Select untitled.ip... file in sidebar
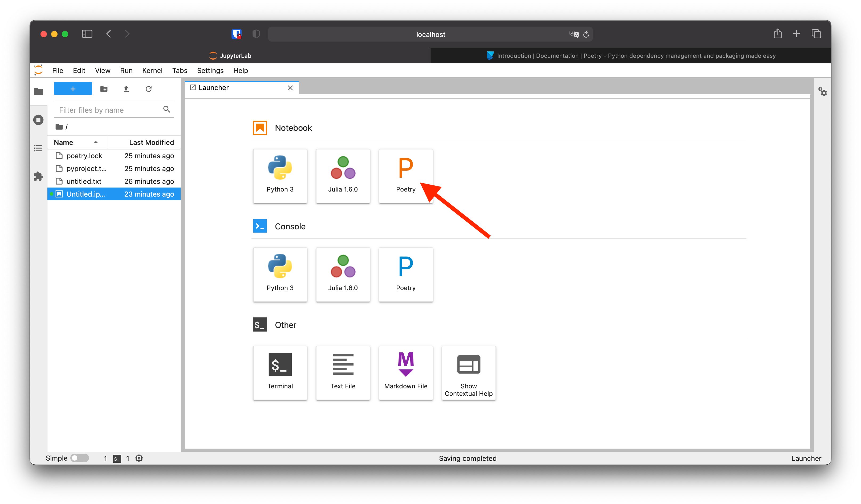The width and height of the screenshot is (861, 504). click(x=86, y=193)
